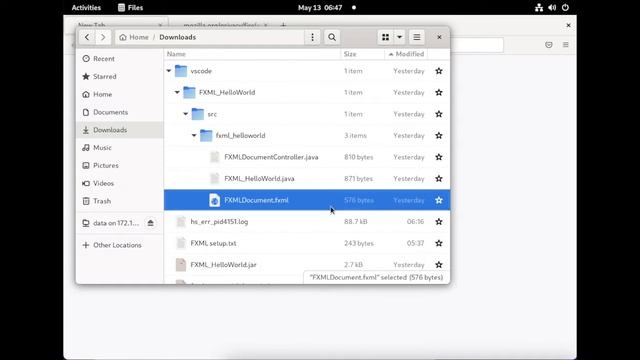Open the Files hamburger menu
This screenshot has height=360, width=640.
(417, 37)
